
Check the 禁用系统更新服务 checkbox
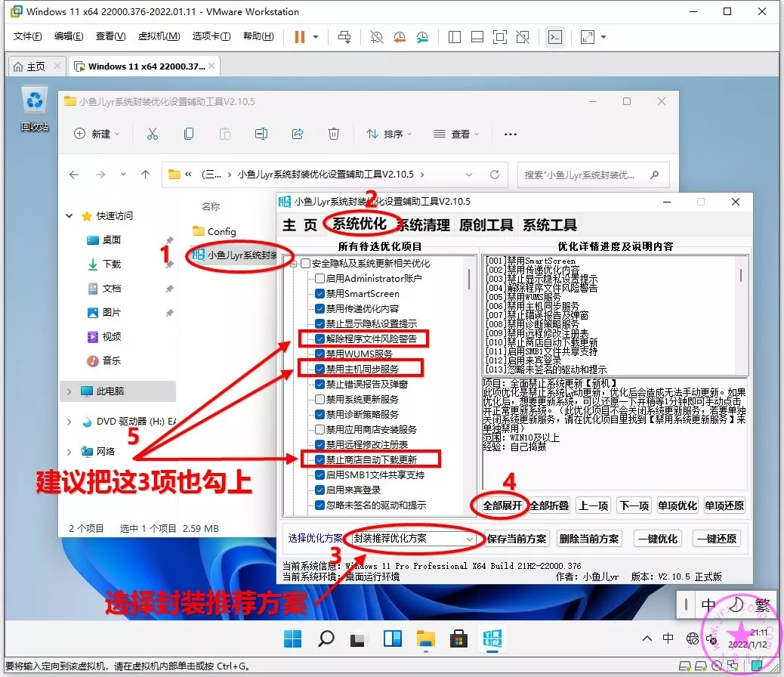320,399
